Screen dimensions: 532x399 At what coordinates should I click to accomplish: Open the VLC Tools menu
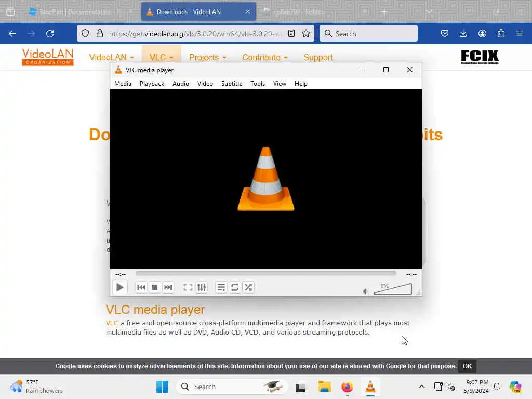258,84
